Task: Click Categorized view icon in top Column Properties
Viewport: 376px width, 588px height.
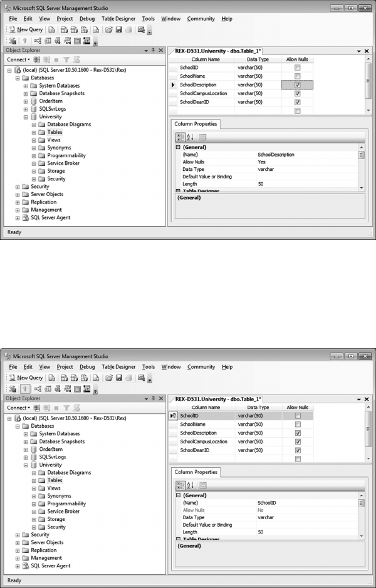Action: click(180, 137)
